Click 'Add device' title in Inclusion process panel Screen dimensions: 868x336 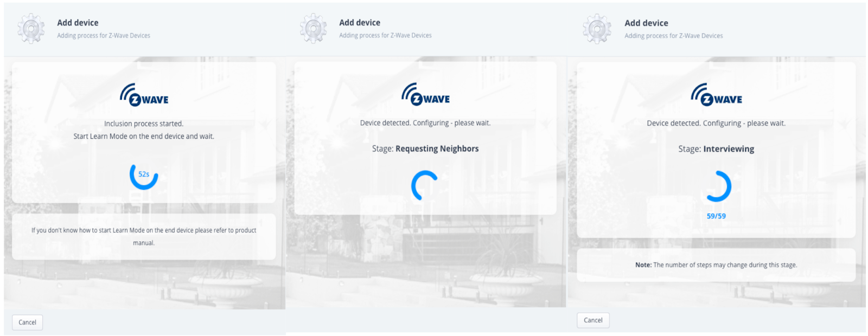(x=78, y=23)
